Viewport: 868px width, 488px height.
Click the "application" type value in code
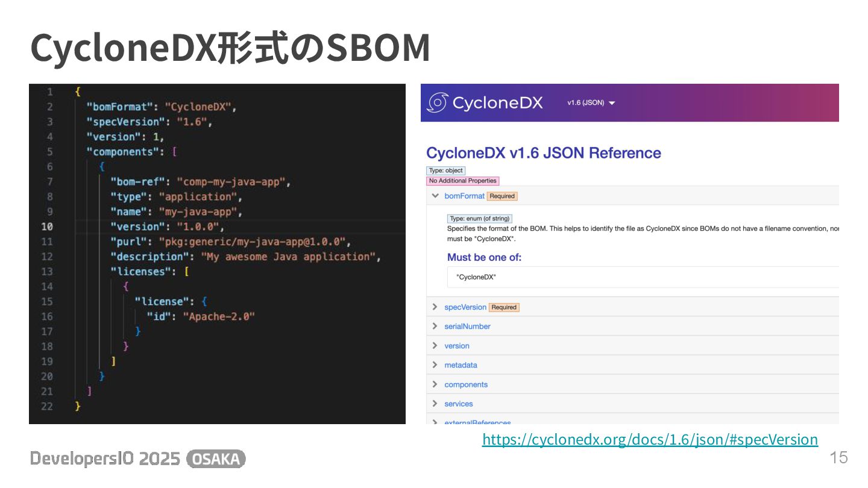198,196
